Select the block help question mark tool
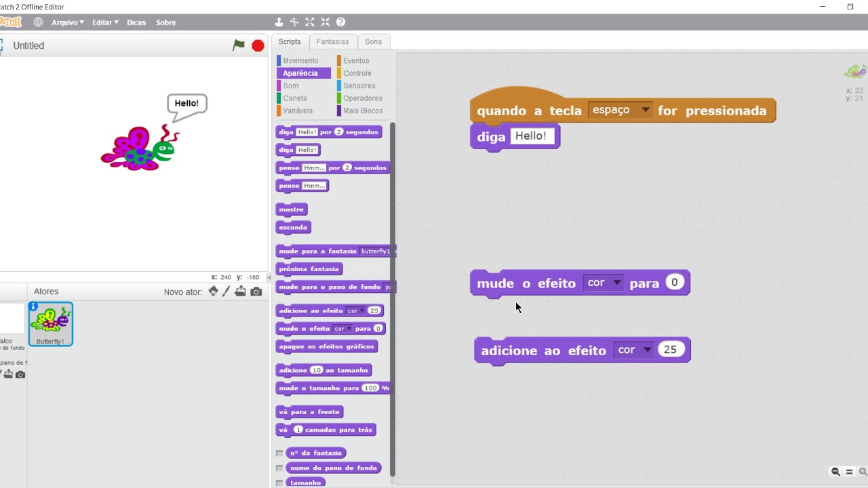 pyautogui.click(x=341, y=22)
